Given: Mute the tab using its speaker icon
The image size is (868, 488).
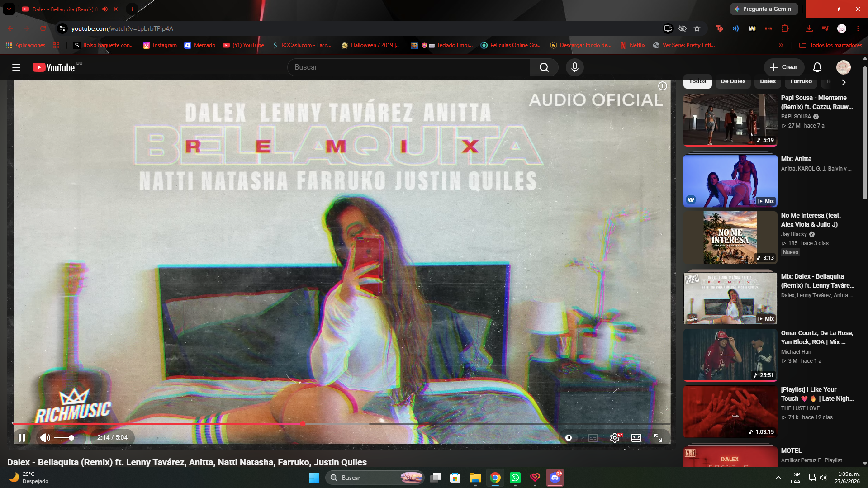Looking at the screenshot, I should 105,9.
